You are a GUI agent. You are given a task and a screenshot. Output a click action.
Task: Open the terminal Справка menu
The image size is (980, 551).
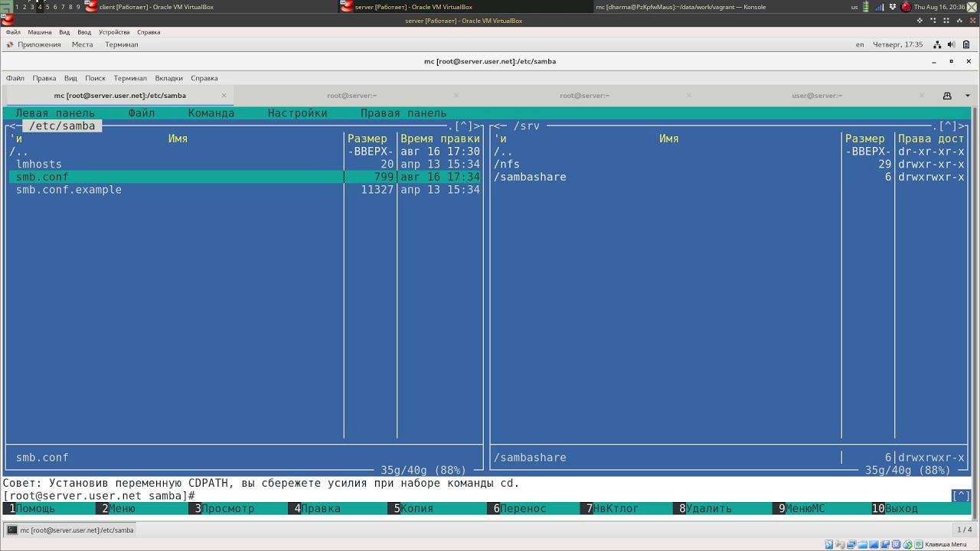[204, 78]
